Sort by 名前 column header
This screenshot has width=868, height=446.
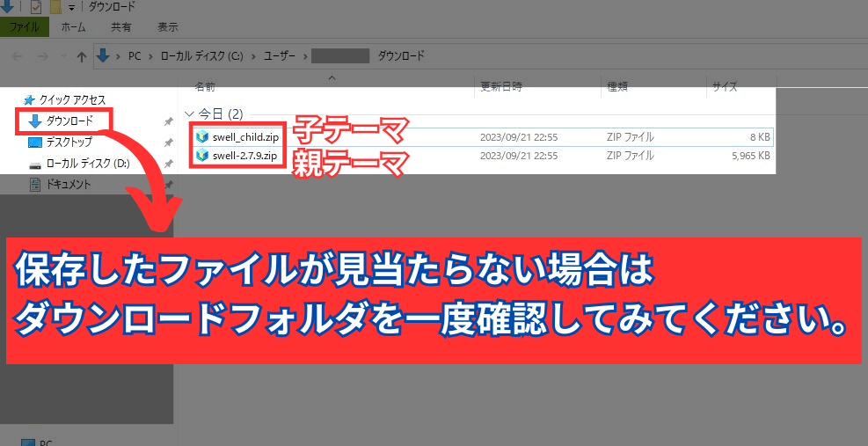click(206, 86)
